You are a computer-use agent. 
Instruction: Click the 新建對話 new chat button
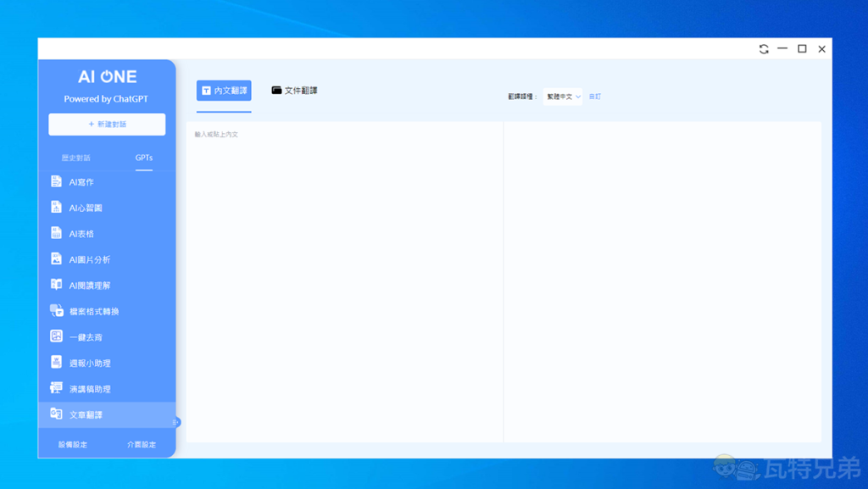[107, 125]
